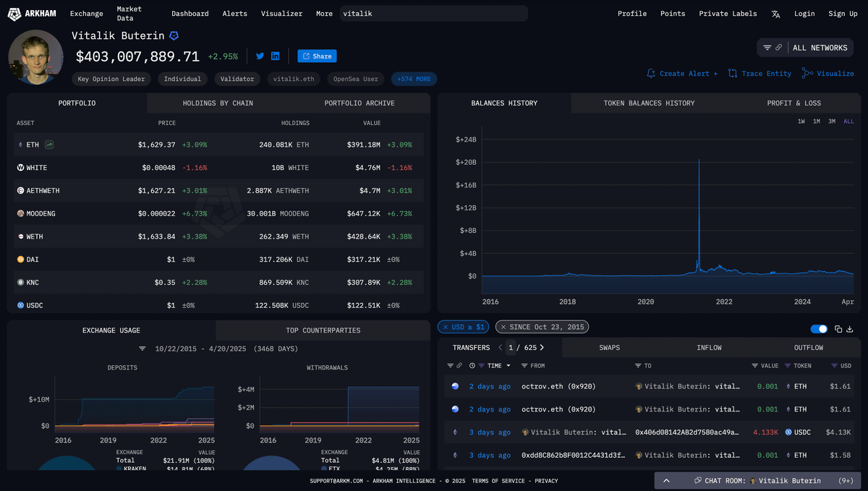Click the Share button
Screen dimensions: 868x491
coord(317,56)
